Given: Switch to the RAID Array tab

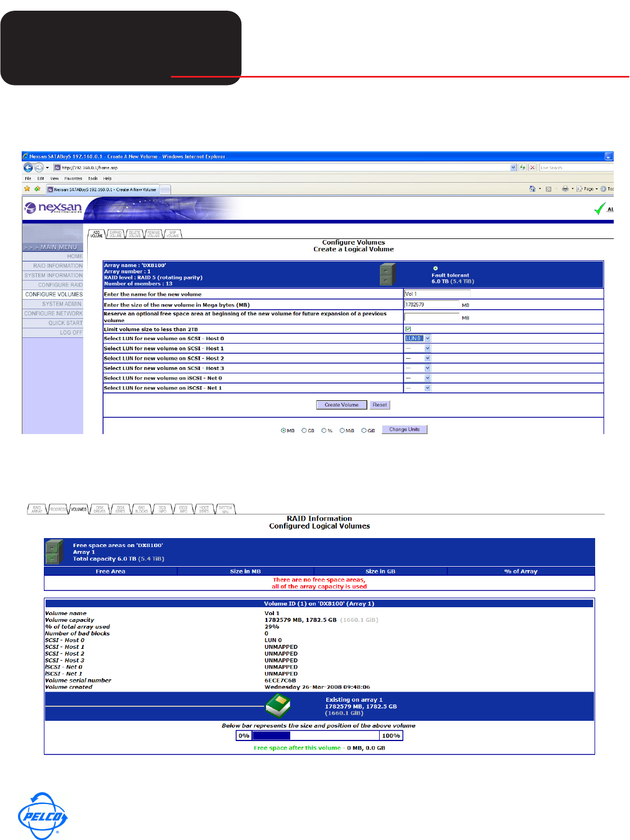Looking at the screenshot, I should tap(37, 509).
